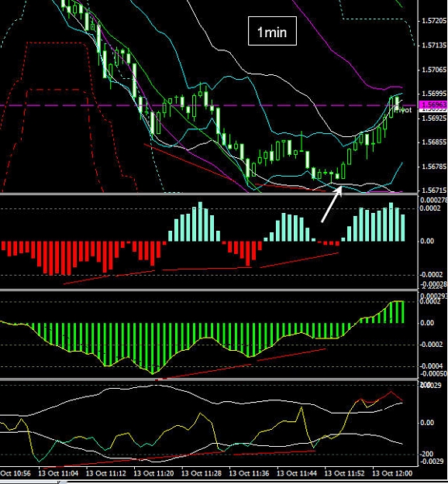Select price level 1.57135 on the axis
The width and height of the screenshot is (448, 484).
click(434, 46)
